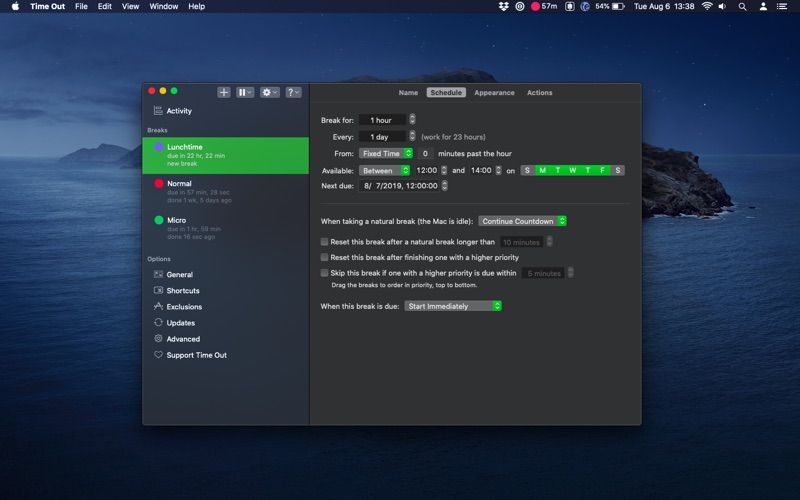
Task: Click the minutes past the hour field
Action: tap(425, 153)
